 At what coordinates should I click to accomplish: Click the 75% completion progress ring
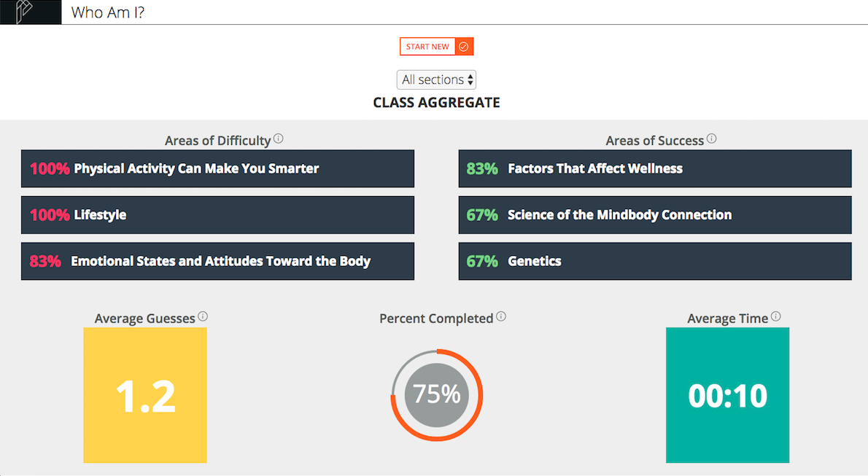click(x=437, y=395)
